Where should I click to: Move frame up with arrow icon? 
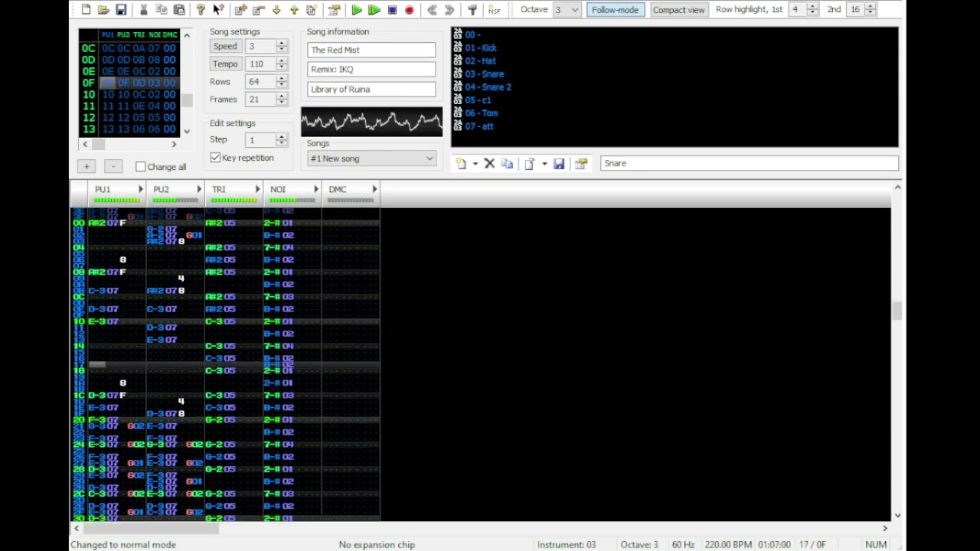pyautogui.click(x=294, y=10)
